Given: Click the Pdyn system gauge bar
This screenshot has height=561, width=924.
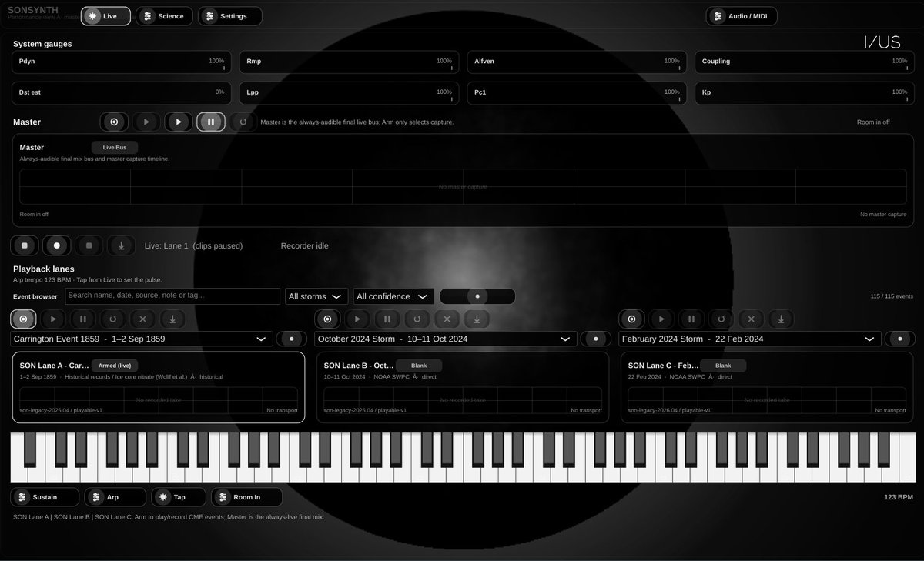Looking at the screenshot, I should pyautogui.click(x=122, y=62).
